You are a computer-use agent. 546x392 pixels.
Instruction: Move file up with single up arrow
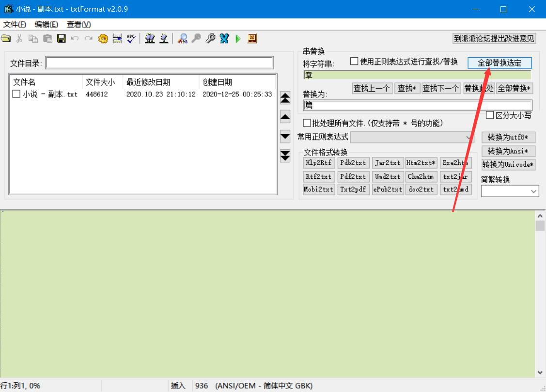coord(285,117)
